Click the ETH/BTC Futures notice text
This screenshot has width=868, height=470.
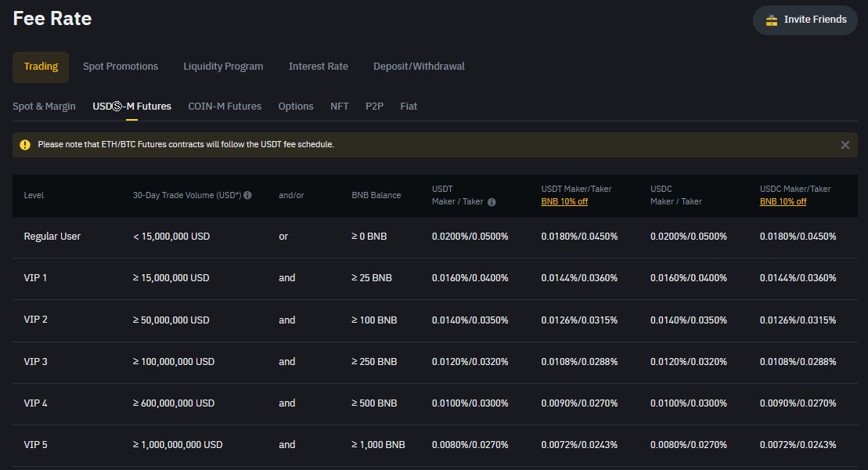click(186, 145)
